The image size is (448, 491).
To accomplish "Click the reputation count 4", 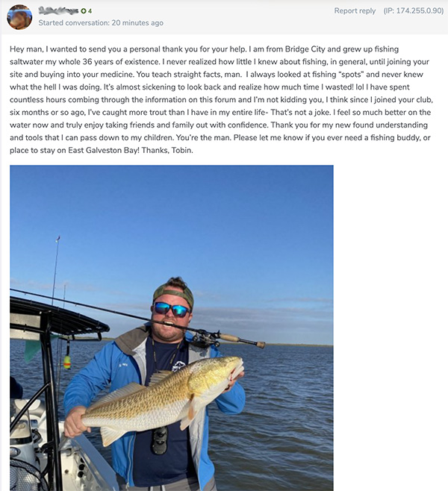I will tap(90, 11).
